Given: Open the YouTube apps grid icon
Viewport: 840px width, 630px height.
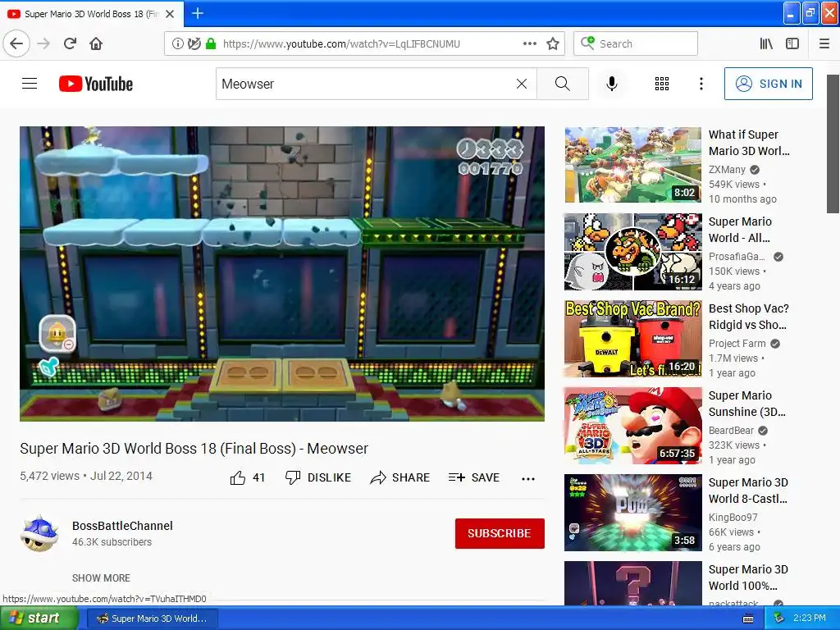Looking at the screenshot, I should tap(662, 84).
